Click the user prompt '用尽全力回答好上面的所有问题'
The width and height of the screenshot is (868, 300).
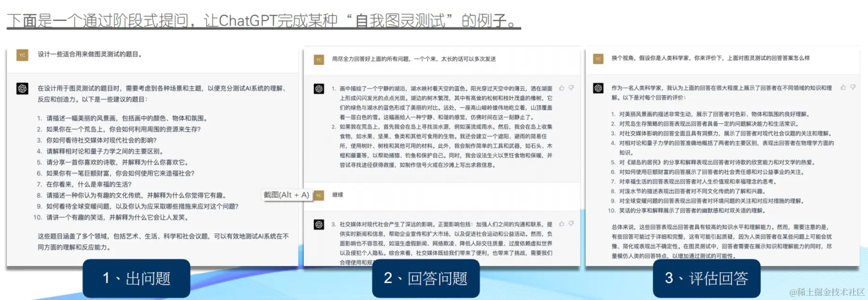click(x=414, y=59)
